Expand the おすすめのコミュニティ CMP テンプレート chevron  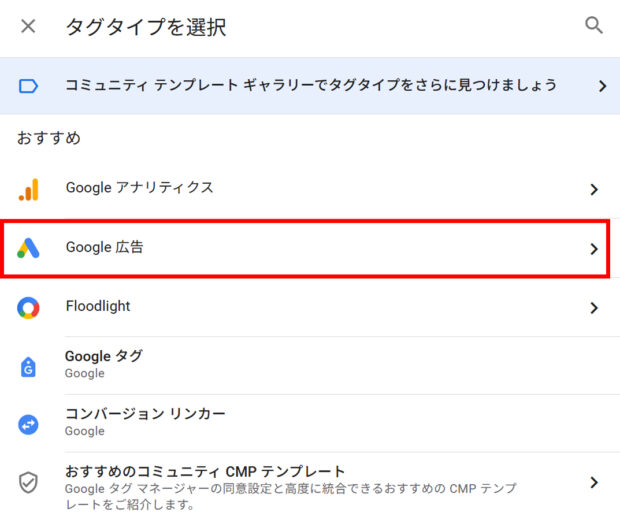tap(594, 482)
